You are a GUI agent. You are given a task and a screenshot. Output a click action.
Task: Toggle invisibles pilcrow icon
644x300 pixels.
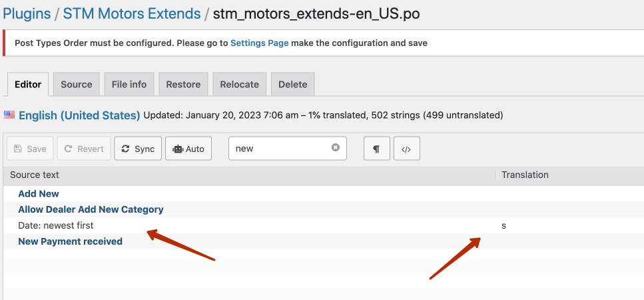point(376,149)
